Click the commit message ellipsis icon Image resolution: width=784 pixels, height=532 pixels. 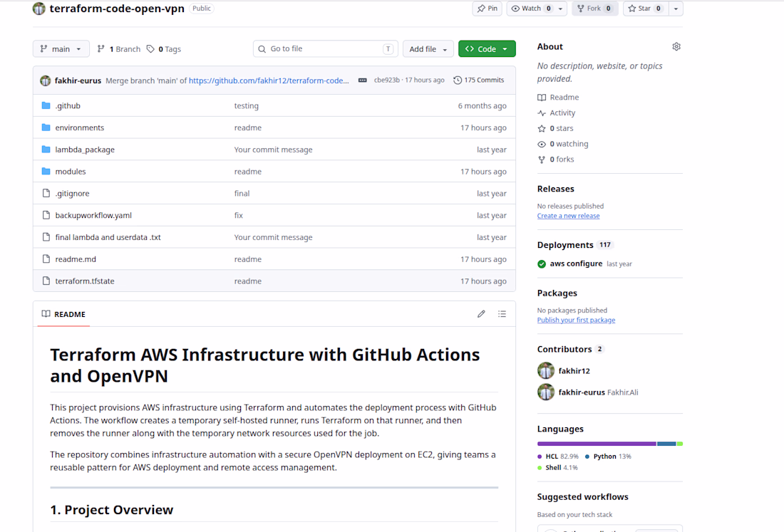pyautogui.click(x=363, y=80)
